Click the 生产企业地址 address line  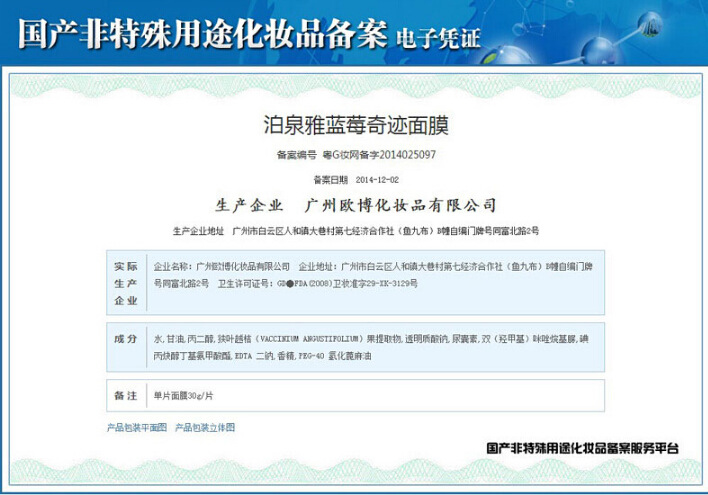(x=355, y=231)
